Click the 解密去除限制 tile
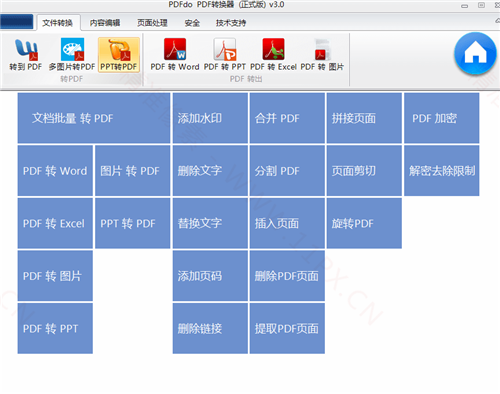 tap(442, 171)
